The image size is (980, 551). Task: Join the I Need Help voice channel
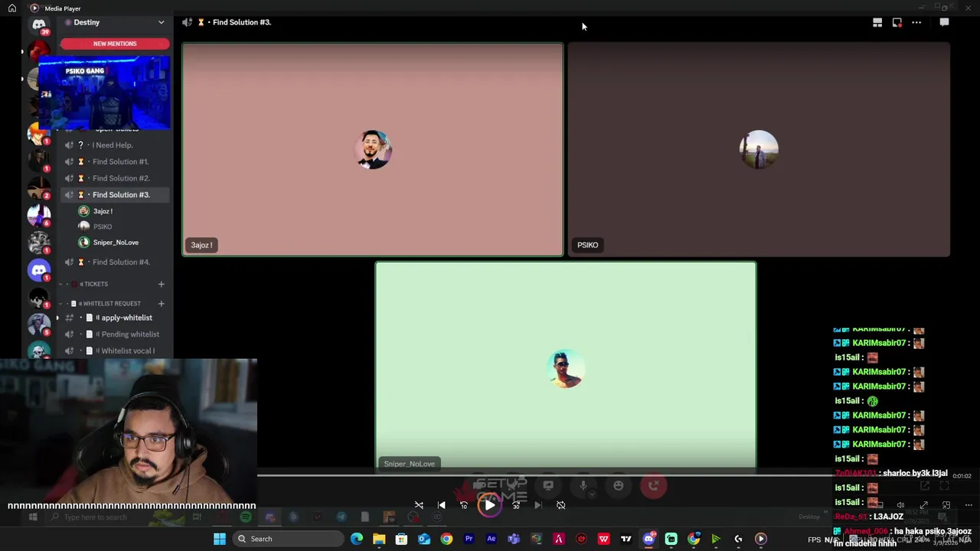(113, 145)
